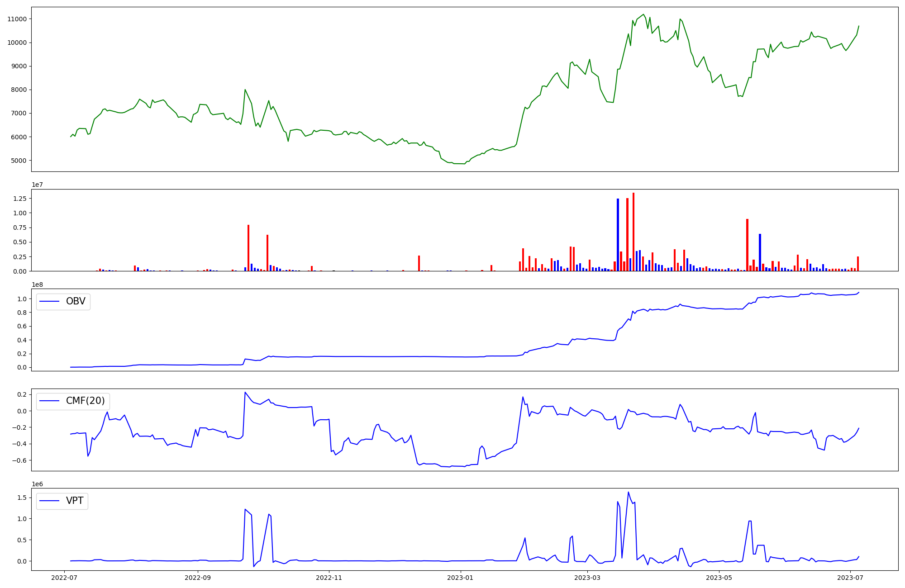Click the 2023-03 date tick label
This screenshot has width=905, height=588.
pos(587,578)
